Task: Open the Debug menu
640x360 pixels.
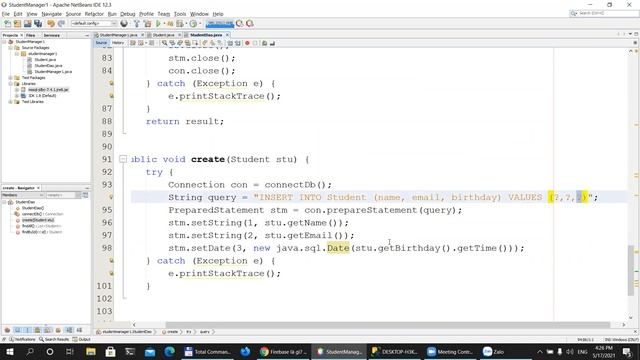Action: pos(127,14)
